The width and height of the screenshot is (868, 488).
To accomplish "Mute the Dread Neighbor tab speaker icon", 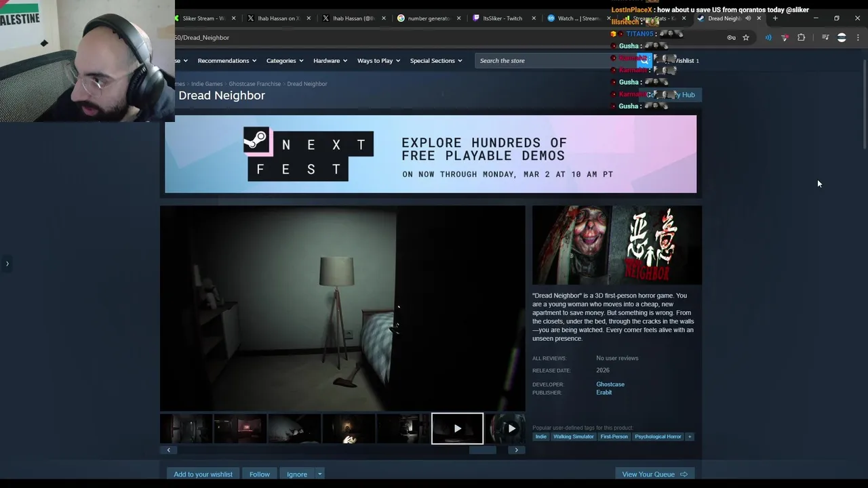I will coord(748,18).
